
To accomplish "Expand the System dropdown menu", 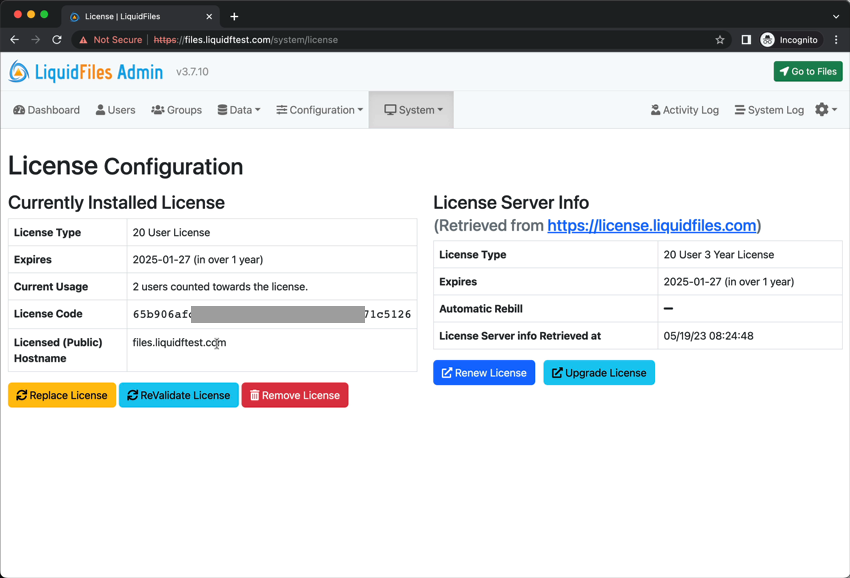I will pos(411,109).
